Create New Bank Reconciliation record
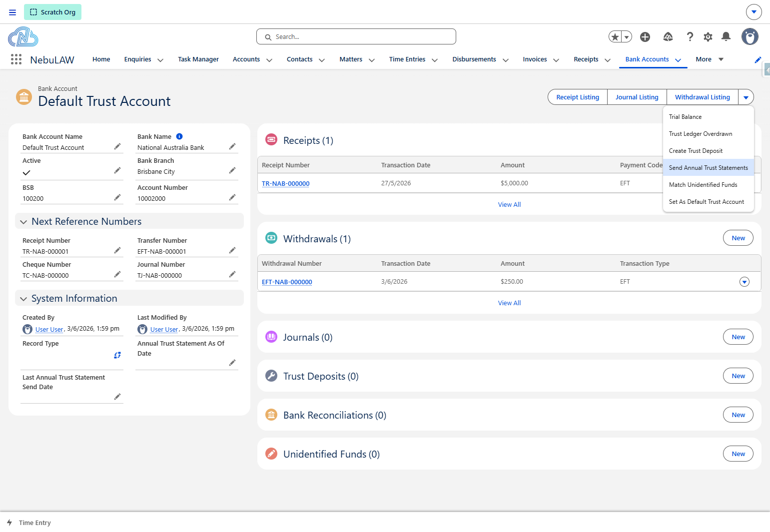Viewport: 770px width, 532px height. pos(738,415)
